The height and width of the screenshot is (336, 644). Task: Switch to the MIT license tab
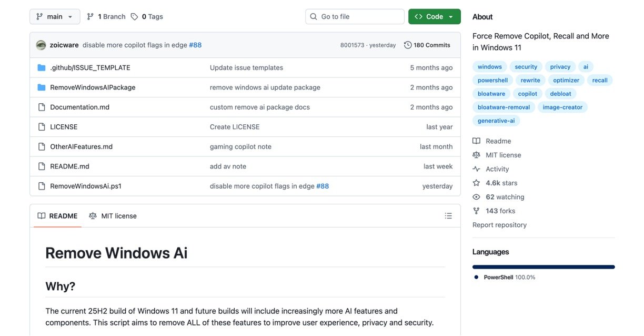pos(113,216)
